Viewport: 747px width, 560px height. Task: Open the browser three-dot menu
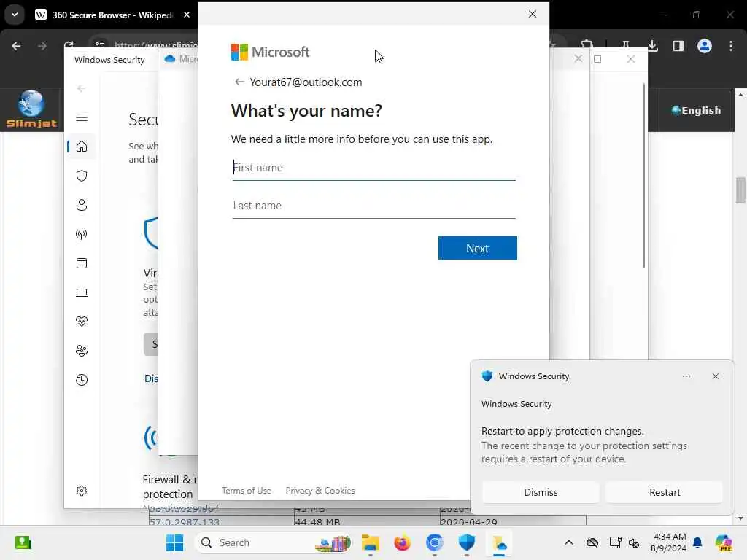[x=731, y=46]
